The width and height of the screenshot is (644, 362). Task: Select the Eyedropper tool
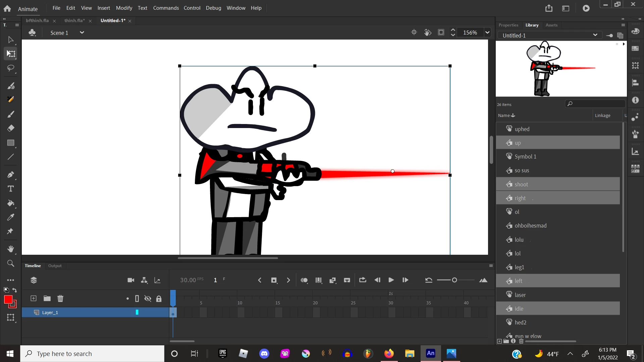(11, 217)
